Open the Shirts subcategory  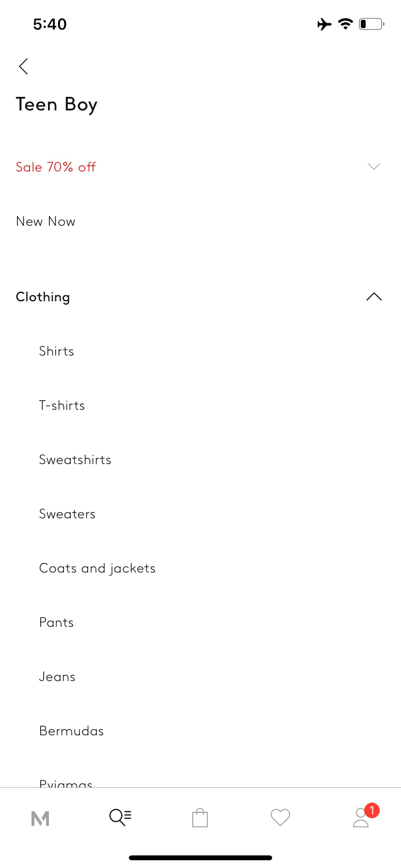tap(57, 351)
